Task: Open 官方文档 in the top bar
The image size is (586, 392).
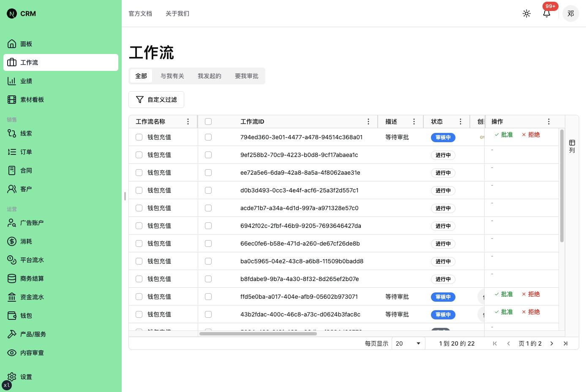Action: pyautogui.click(x=140, y=13)
